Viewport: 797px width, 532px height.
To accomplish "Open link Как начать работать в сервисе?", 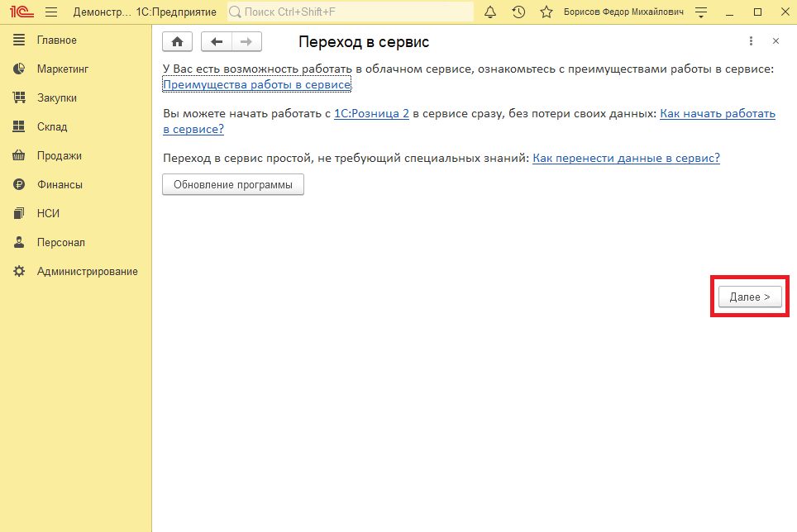I will 717,113.
